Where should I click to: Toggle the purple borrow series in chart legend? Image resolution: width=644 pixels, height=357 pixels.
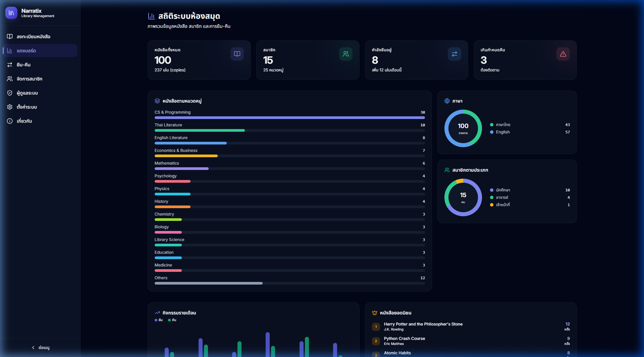[x=159, y=320]
